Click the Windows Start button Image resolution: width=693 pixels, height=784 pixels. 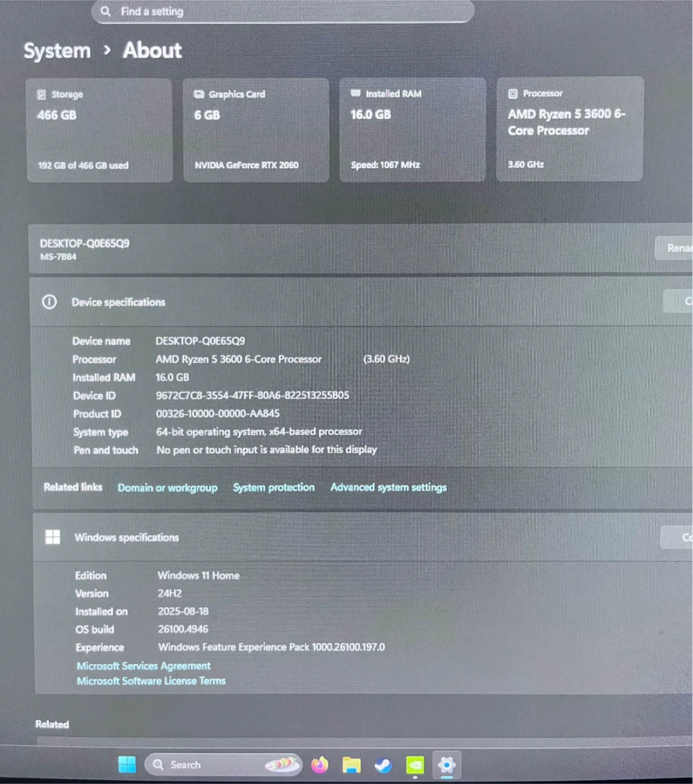click(127, 764)
